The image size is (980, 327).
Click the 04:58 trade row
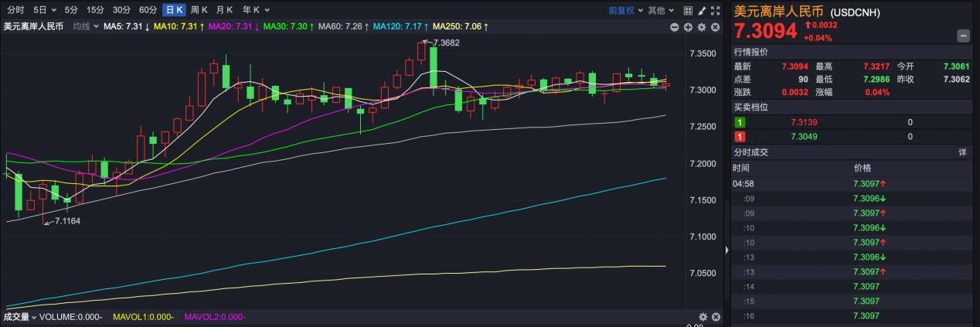[851, 184]
